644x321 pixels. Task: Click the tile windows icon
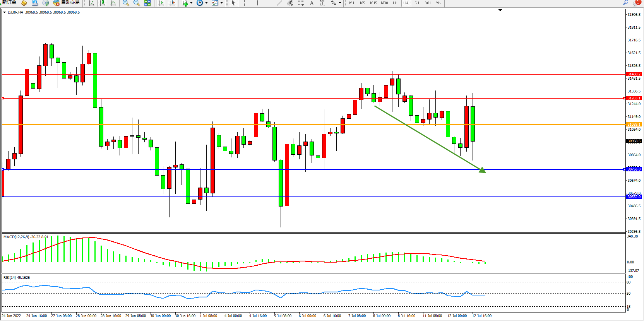coord(147,3)
